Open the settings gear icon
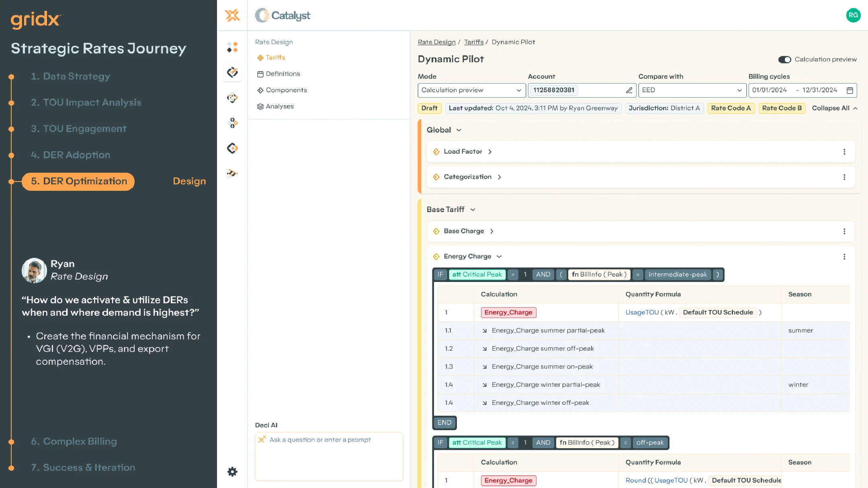 point(232,472)
